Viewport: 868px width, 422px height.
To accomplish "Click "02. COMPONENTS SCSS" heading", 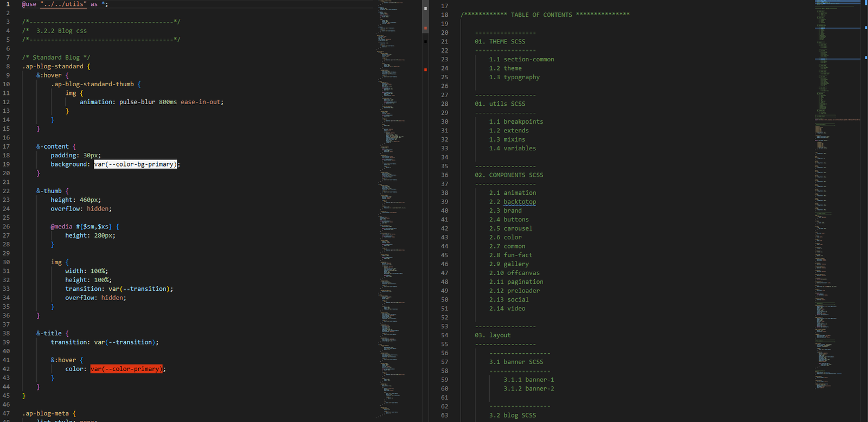I will pyautogui.click(x=509, y=175).
